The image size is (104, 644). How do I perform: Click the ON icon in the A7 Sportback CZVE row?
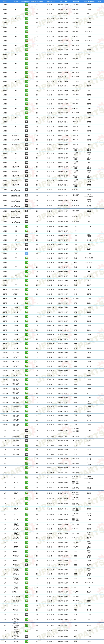(x=27, y=211)
